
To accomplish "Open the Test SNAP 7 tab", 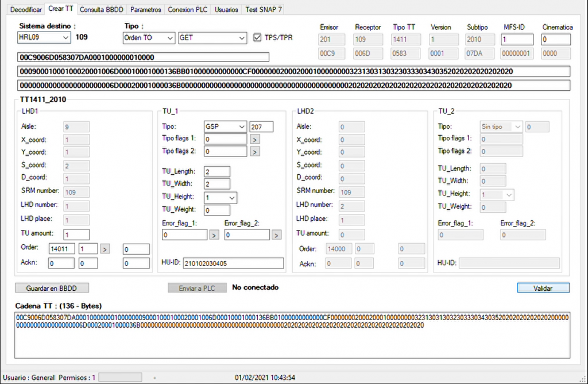I will tap(263, 9).
